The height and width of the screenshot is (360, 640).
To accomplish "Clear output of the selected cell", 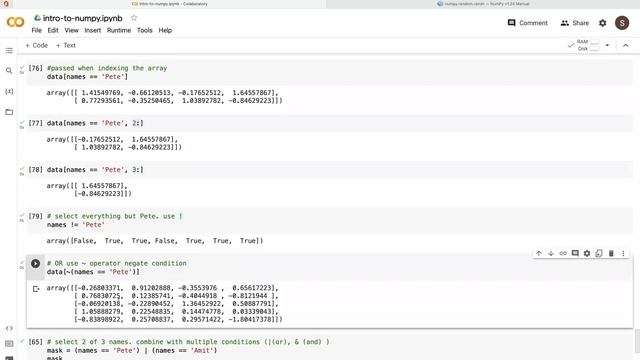I will pos(36,289).
